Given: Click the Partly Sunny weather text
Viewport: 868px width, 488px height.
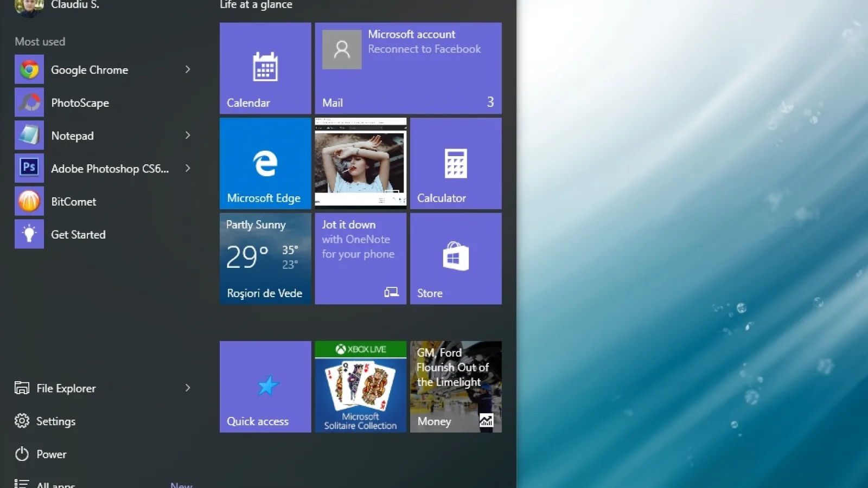Looking at the screenshot, I should 256,225.
